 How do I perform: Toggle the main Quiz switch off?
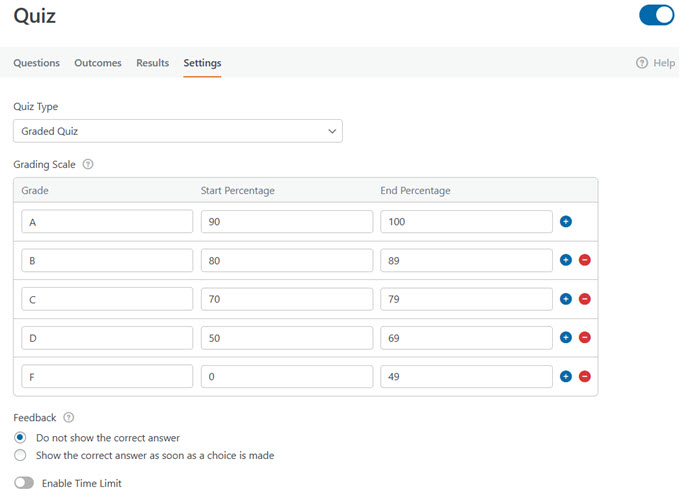point(656,16)
